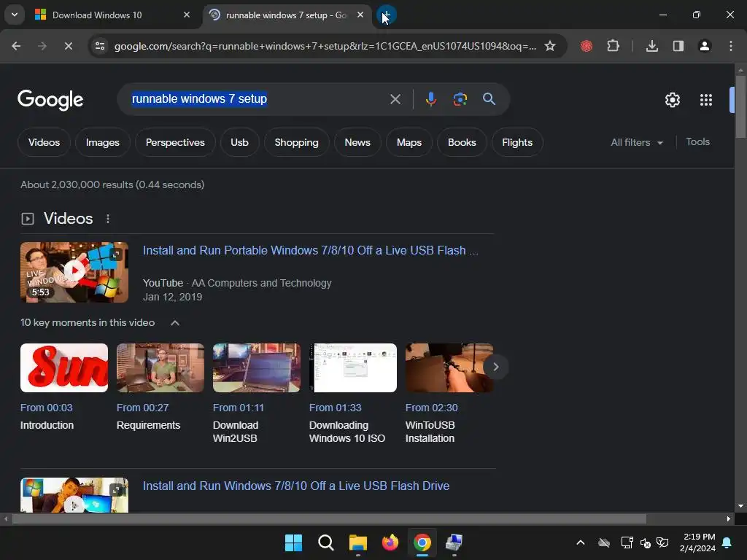This screenshot has width=747, height=560.
Task: Collapse the 10 key moments section
Action: tap(175, 323)
